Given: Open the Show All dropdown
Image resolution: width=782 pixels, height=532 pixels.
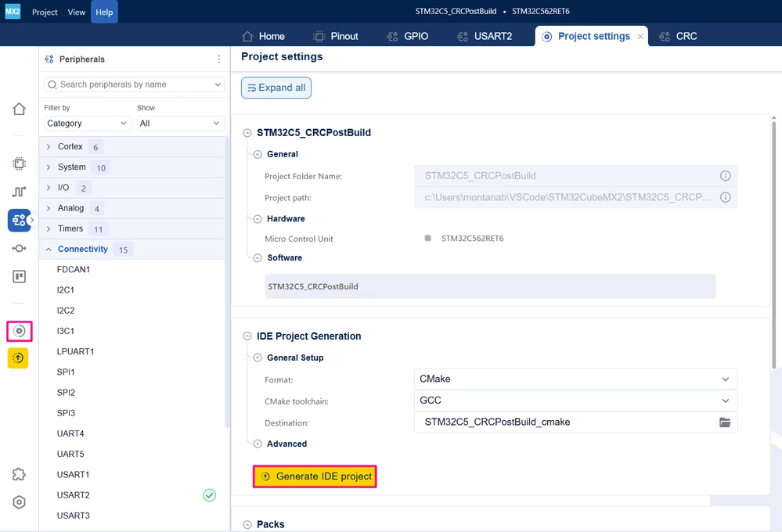Looking at the screenshot, I should click(x=181, y=123).
